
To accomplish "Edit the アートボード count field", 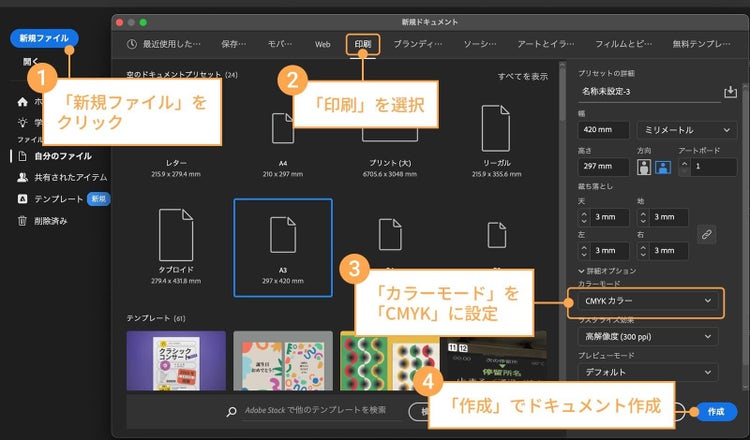I will pos(714,167).
